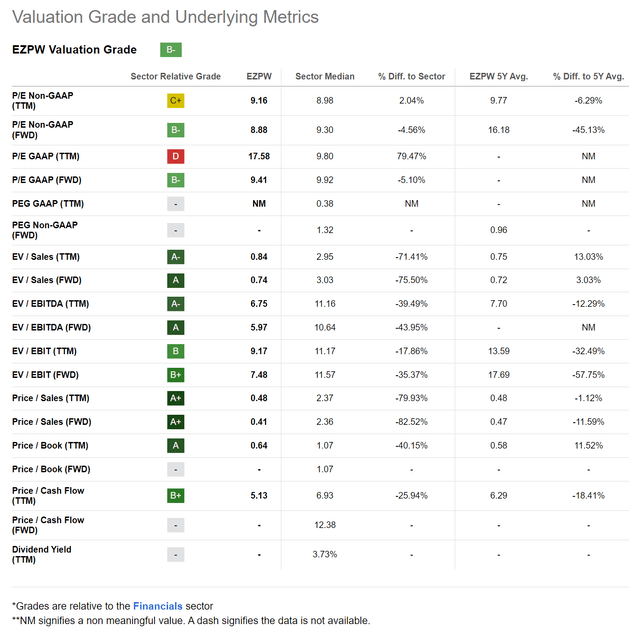Open the Financials sector link
Viewport: 640px width, 632px height.
click(158, 606)
